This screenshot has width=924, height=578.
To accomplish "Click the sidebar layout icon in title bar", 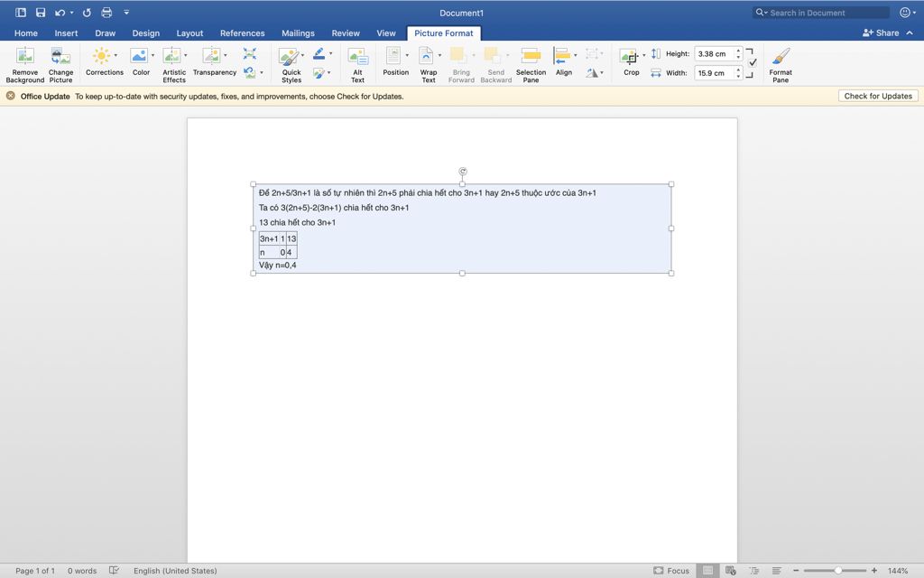I will [21, 13].
